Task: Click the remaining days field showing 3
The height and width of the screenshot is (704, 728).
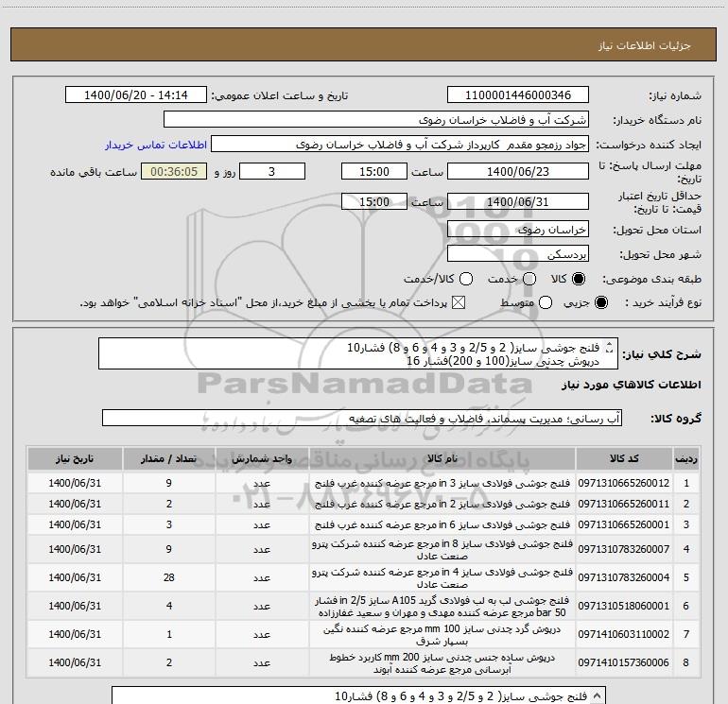Action: 272,171
